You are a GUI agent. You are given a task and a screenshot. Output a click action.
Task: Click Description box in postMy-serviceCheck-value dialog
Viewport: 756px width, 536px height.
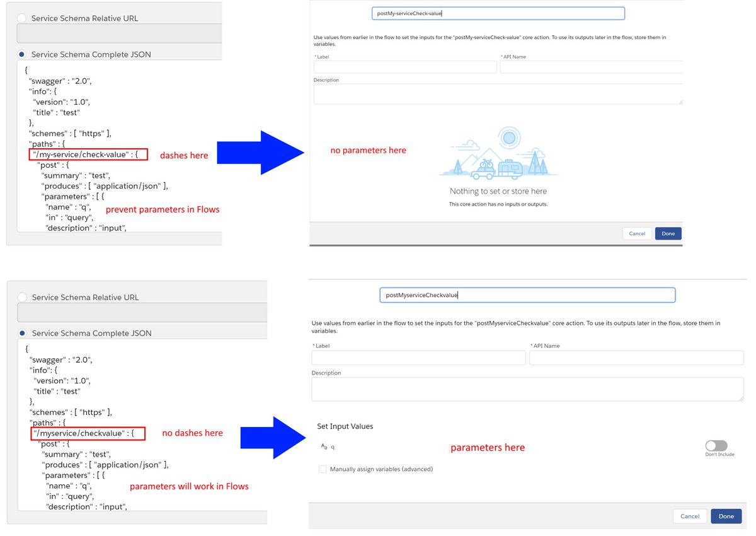(x=498, y=94)
